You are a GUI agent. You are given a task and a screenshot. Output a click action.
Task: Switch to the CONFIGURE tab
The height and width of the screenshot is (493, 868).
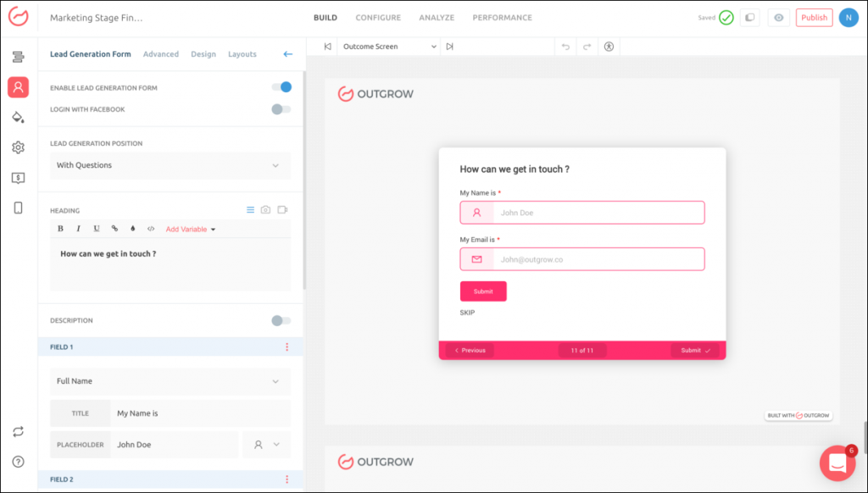click(x=378, y=17)
